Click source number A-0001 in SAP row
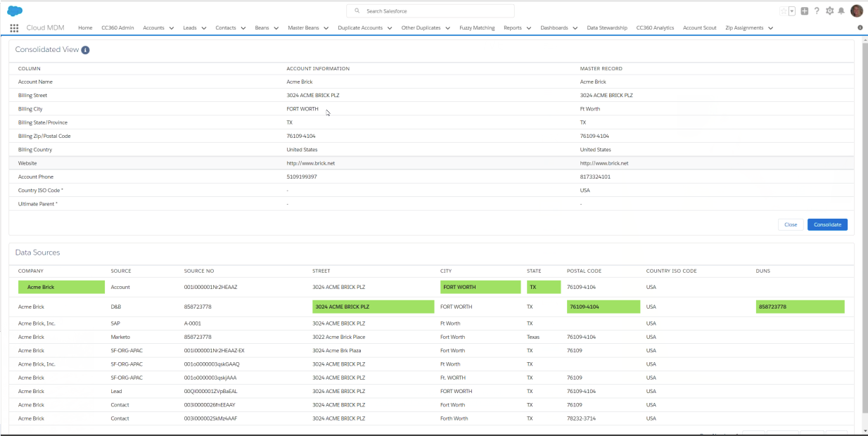The width and height of the screenshot is (868, 436). tap(193, 323)
